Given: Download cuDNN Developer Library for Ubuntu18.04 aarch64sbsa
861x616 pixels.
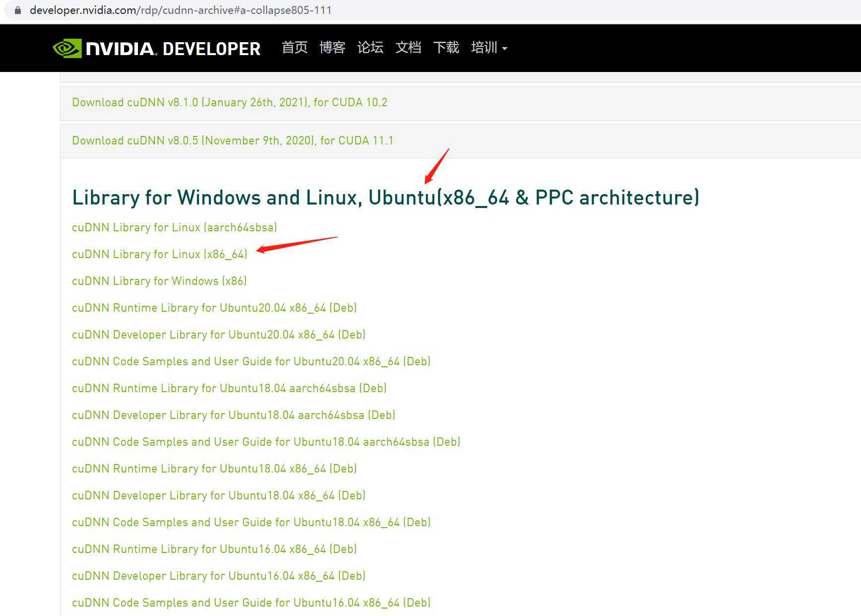Looking at the screenshot, I should pos(234,415).
